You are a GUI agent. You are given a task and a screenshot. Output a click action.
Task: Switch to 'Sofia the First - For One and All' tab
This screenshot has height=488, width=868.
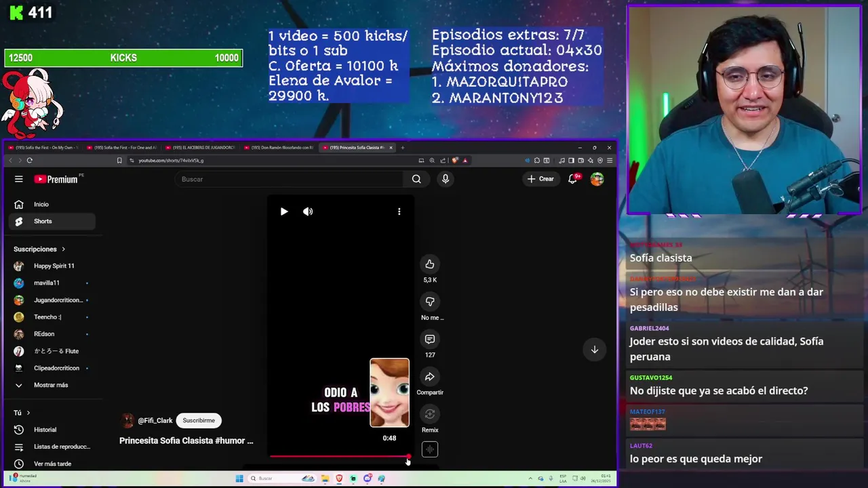122,147
